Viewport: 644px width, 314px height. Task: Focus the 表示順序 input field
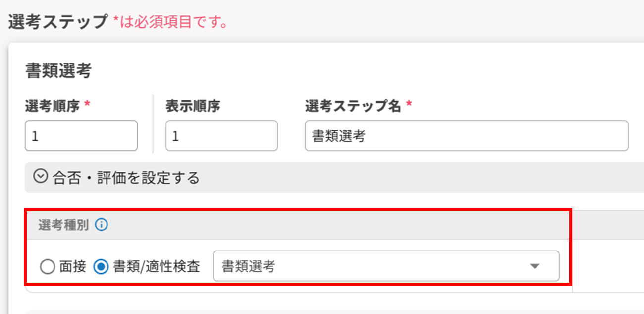click(x=221, y=136)
